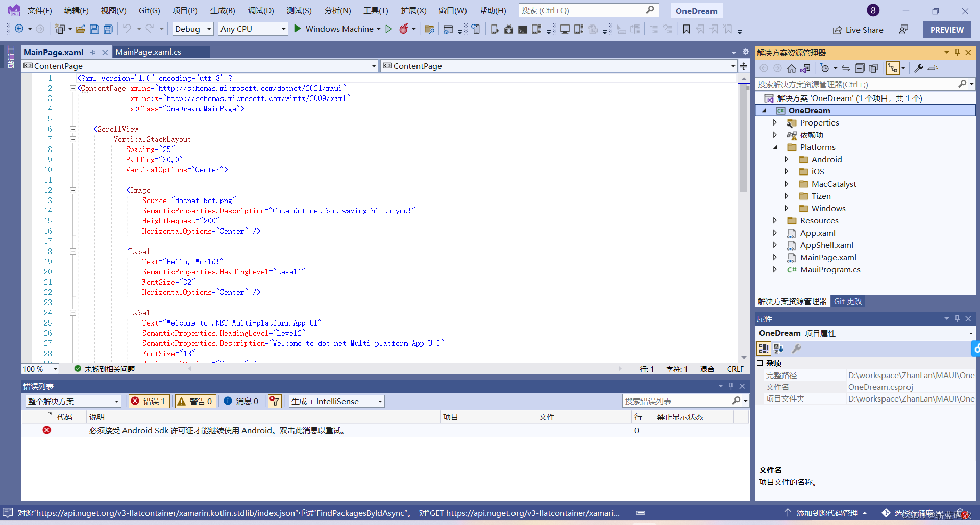Click the split editor icon above scrollbar
980x525 pixels.
tap(744, 66)
